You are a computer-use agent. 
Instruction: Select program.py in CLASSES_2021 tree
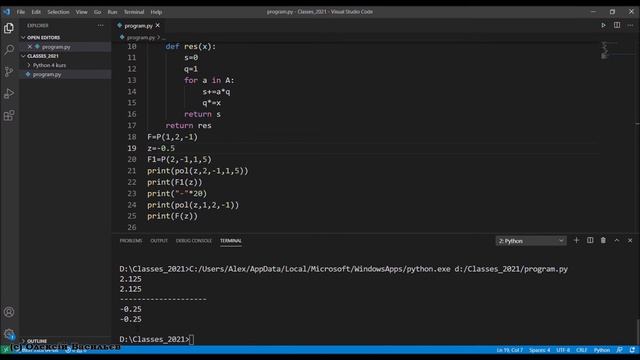47,74
